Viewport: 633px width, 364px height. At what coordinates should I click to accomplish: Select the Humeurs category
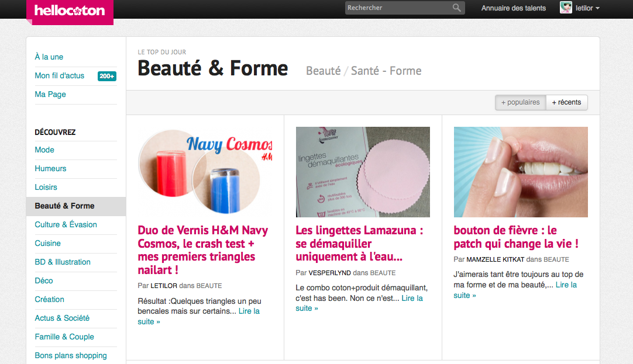pos(50,168)
